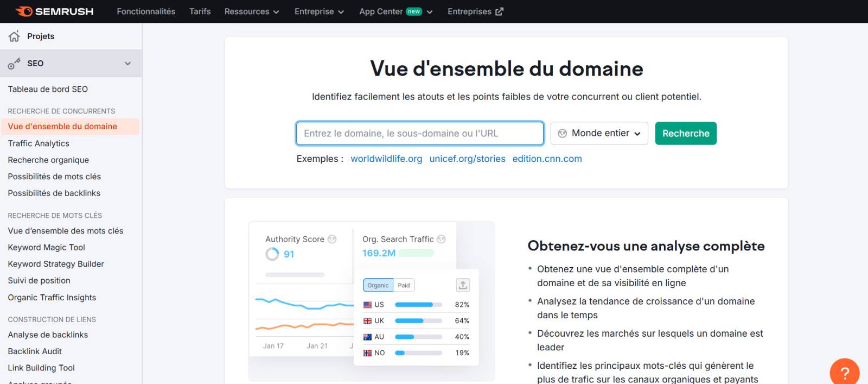The width and height of the screenshot is (868, 384).
Task: Select the Paid toggle in the preview
Action: point(404,285)
